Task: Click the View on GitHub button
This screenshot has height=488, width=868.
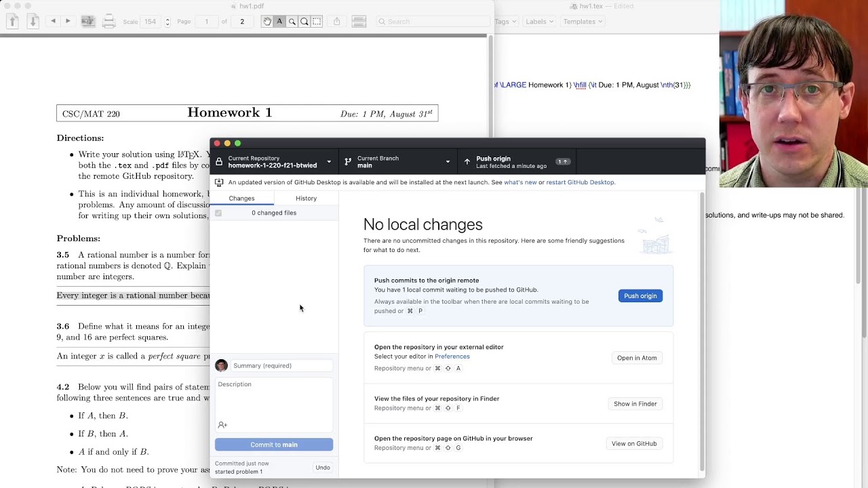Action: (634, 444)
